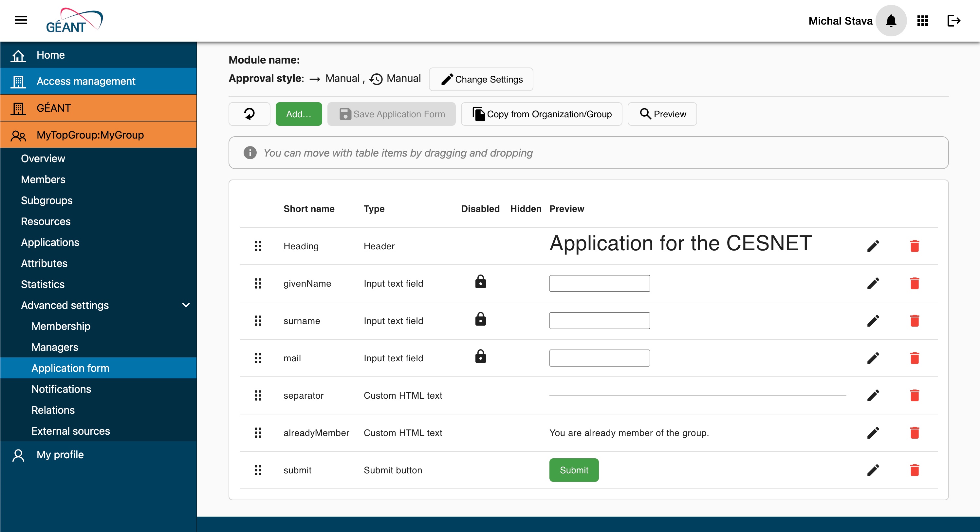This screenshot has height=532, width=980.
Task: Click the Change Settings button
Action: [x=481, y=79]
